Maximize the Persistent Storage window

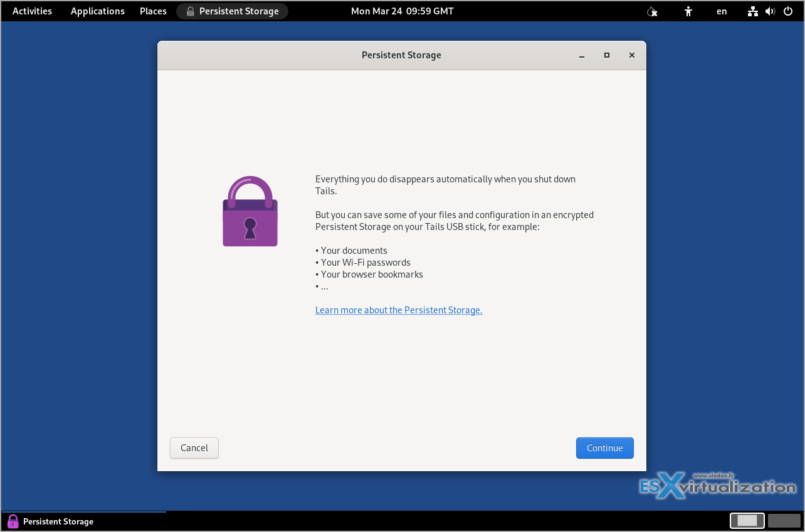point(607,55)
